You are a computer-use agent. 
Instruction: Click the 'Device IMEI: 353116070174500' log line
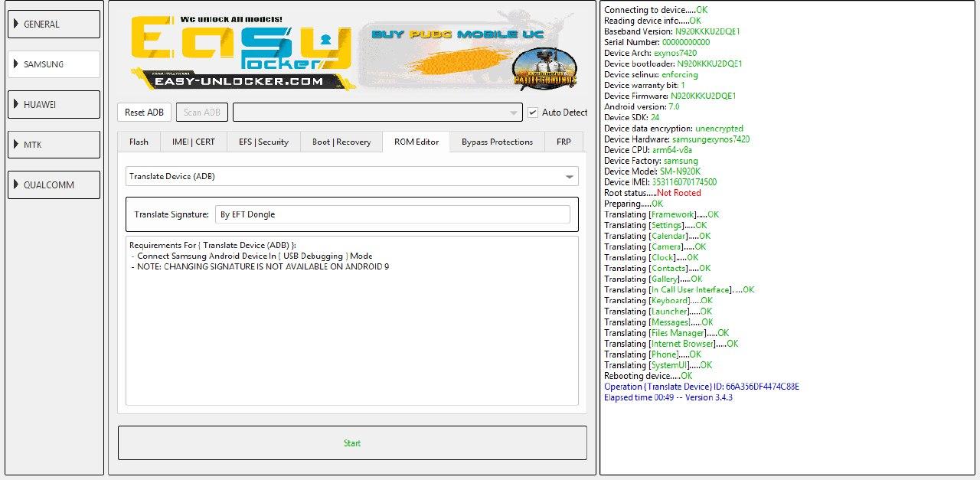coord(660,181)
